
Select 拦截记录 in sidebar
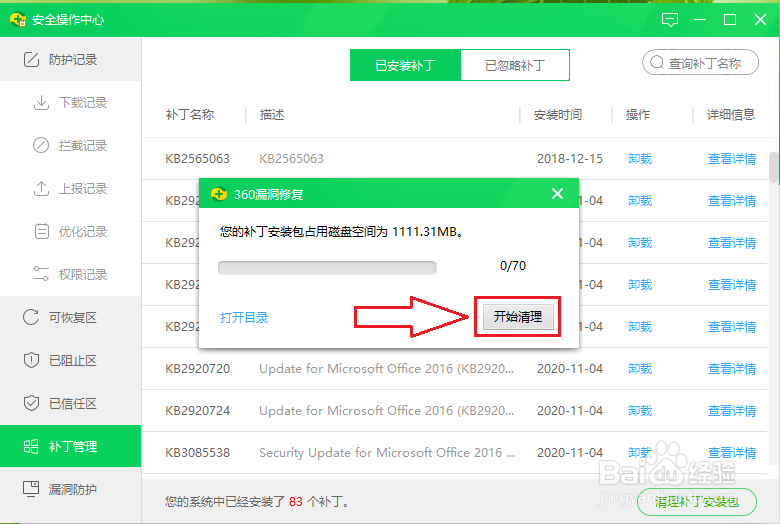click(x=71, y=145)
